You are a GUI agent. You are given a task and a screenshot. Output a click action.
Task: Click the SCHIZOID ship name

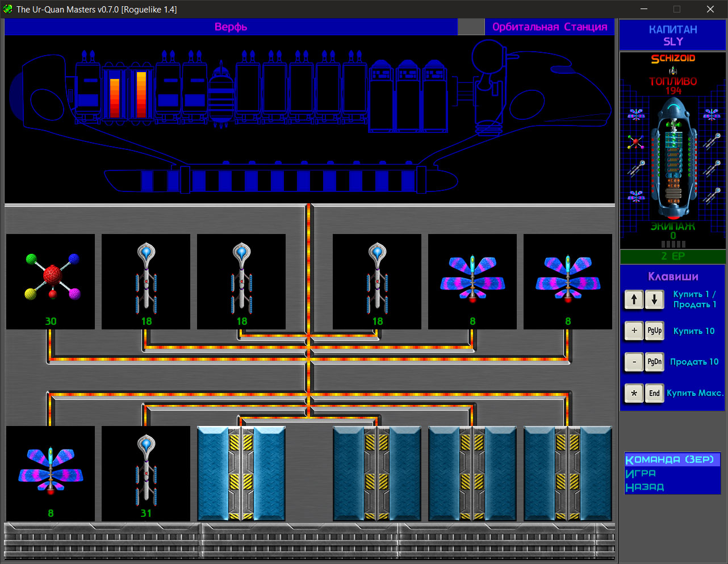pos(673,59)
